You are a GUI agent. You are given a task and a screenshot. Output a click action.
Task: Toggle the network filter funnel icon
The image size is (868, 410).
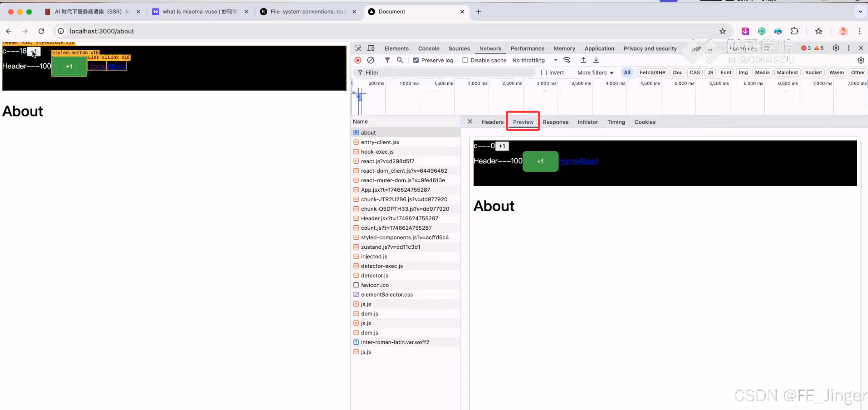(x=387, y=60)
